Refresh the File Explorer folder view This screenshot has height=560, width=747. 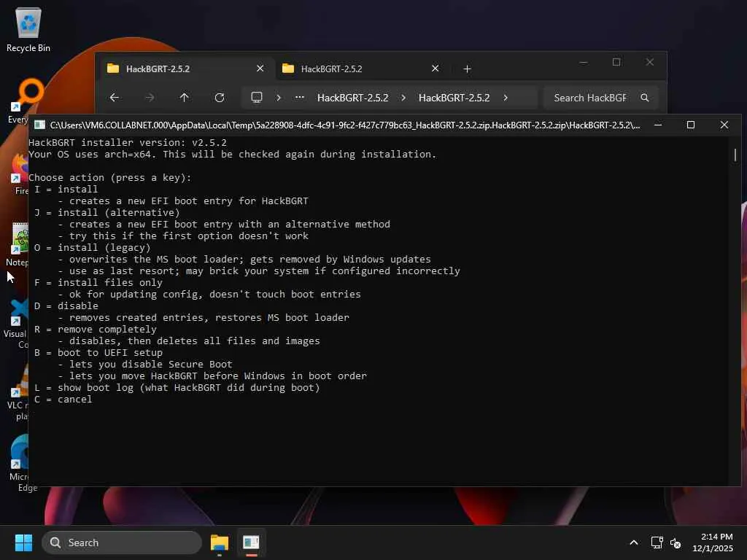pyautogui.click(x=219, y=98)
